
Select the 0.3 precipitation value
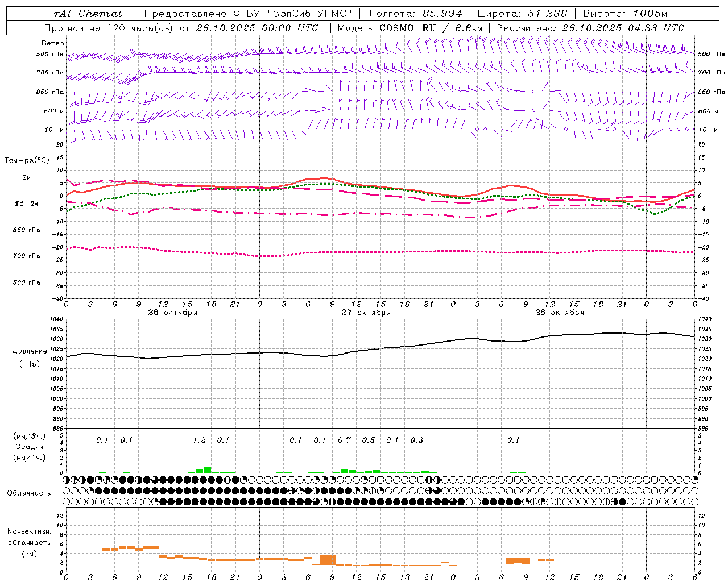[x=417, y=440]
